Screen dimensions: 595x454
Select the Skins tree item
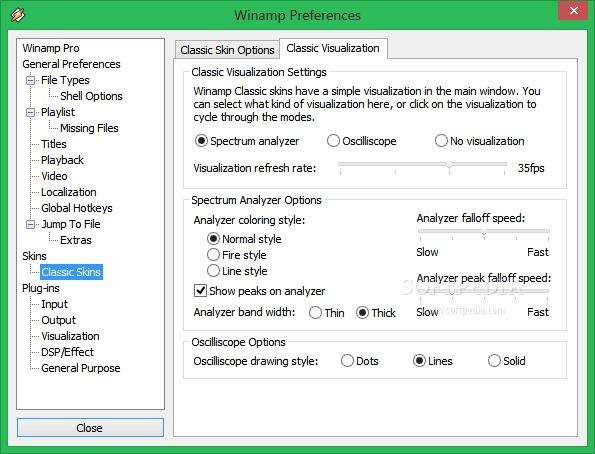[34, 256]
